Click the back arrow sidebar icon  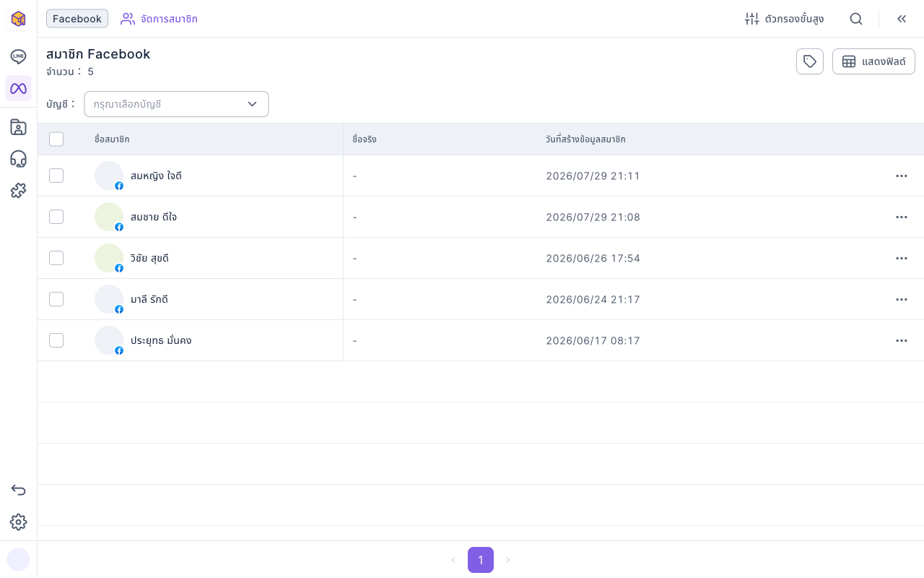click(x=19, y=491)
